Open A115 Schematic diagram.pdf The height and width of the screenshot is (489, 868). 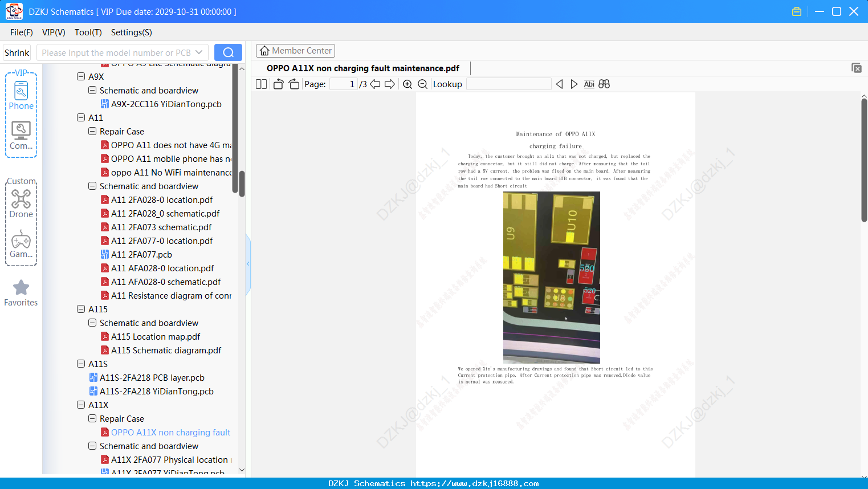[x=166, y=351]
